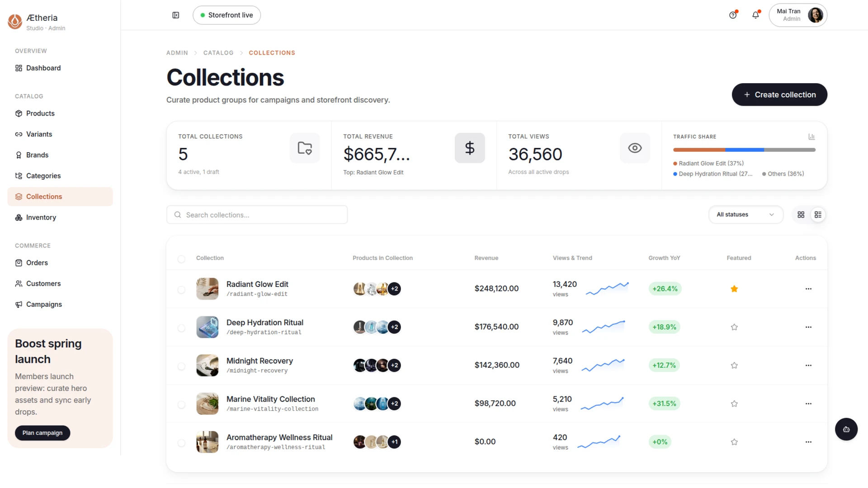Switch to list view layout

tap(818, 215)
